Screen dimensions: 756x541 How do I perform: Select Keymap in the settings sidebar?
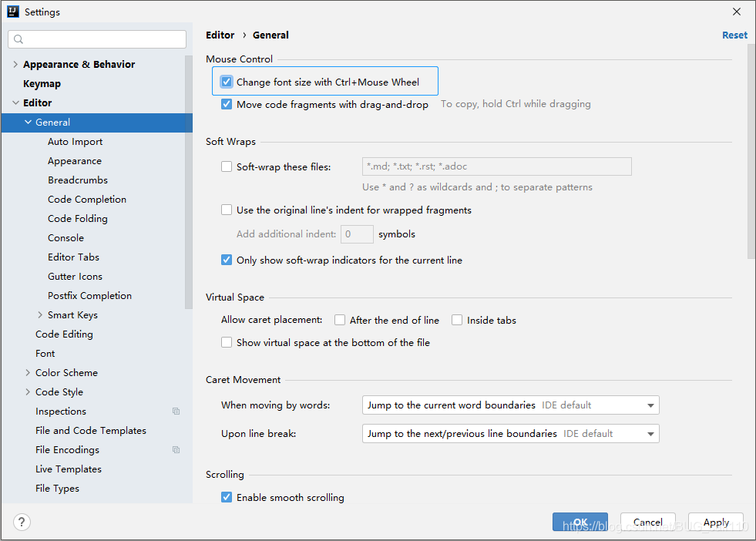[x=42, y=83]
